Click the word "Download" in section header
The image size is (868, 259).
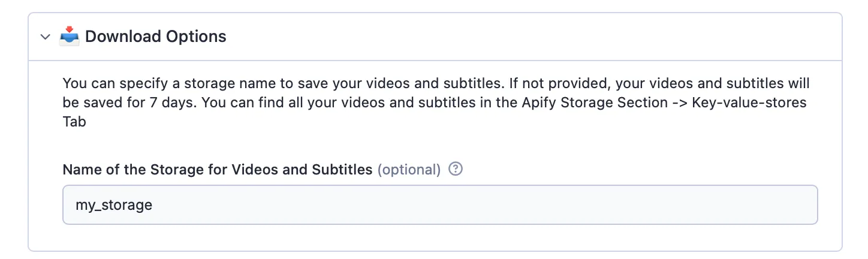[x=123, y=37]
